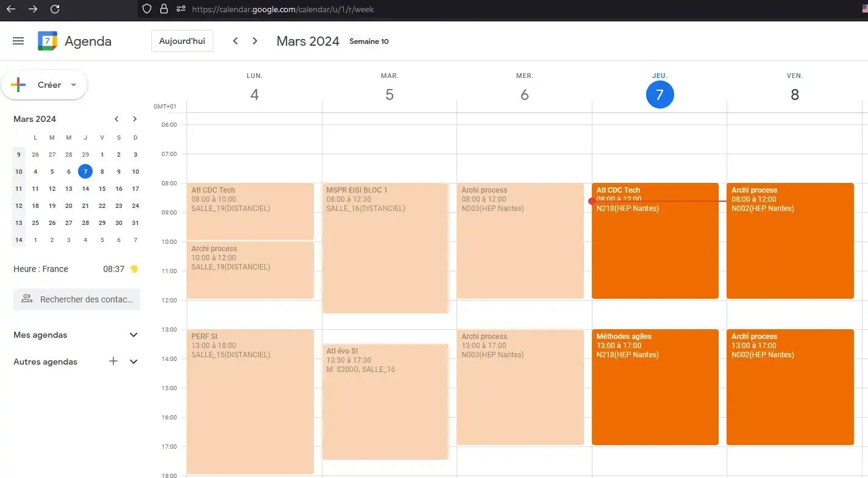Open the Créer dropdown arrow
The height and width of the screenshot is (478, 868).
pos(74,85)
